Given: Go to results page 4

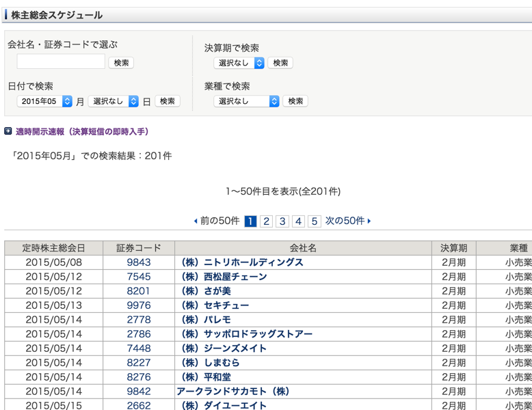Looking at the screenshot, I should click(299, 221).
